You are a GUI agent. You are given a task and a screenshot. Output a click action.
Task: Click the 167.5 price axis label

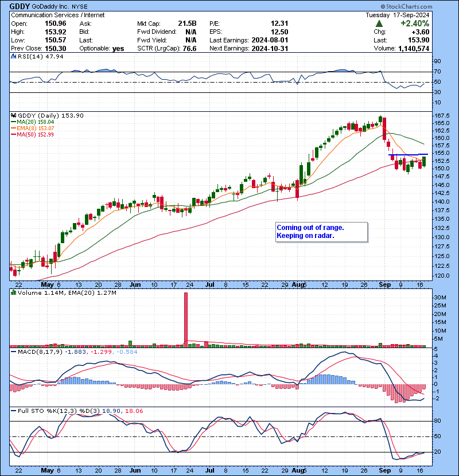pyautogui.click(x=442, y=116)
